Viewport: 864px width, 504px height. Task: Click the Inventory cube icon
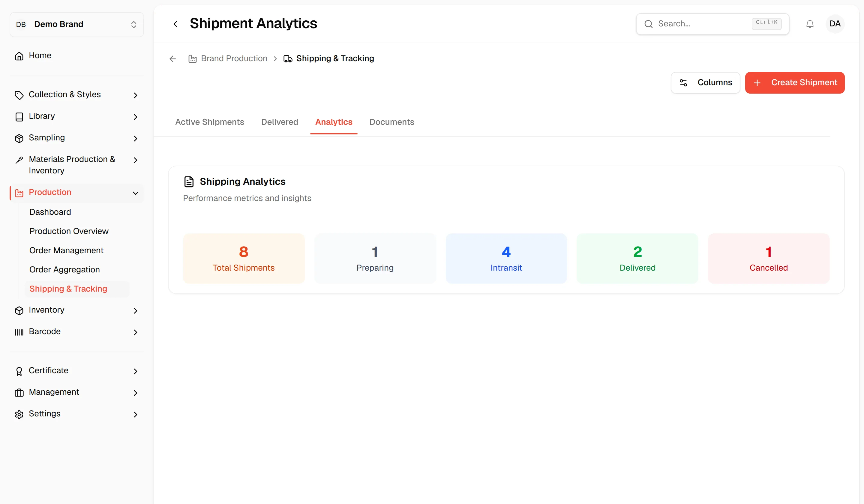(x=19, y=310)
